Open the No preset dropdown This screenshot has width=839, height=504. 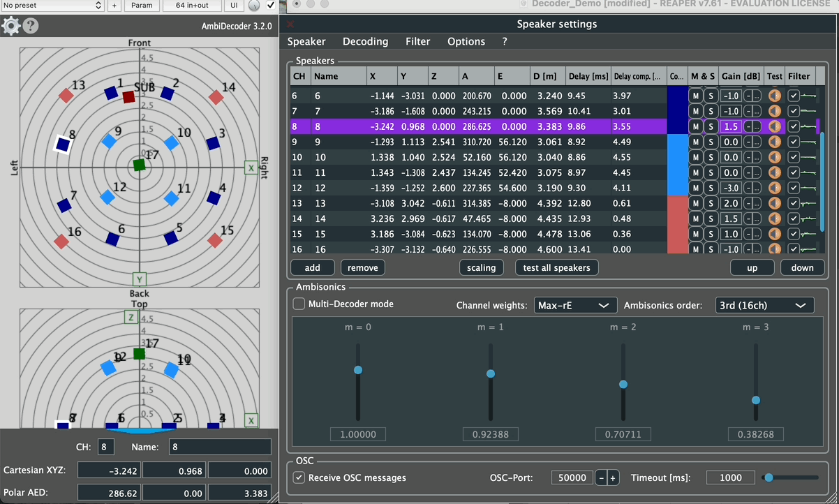pyautogui.click(x=52, y=6)
